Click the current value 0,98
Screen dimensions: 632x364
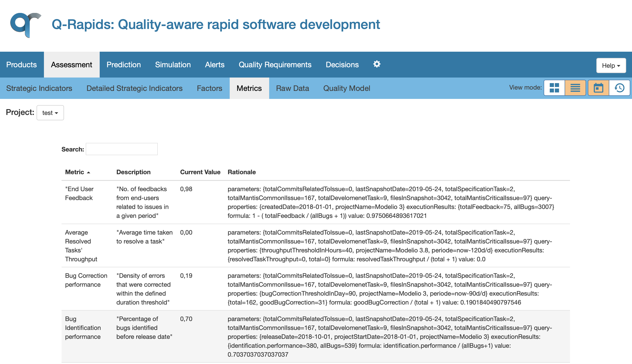[186, 189]
